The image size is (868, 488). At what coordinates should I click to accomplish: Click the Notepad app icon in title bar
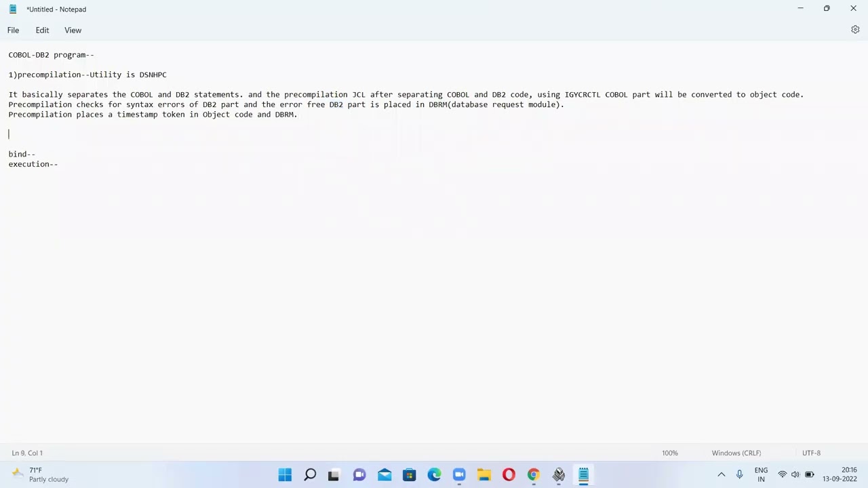tap(12, 9)
